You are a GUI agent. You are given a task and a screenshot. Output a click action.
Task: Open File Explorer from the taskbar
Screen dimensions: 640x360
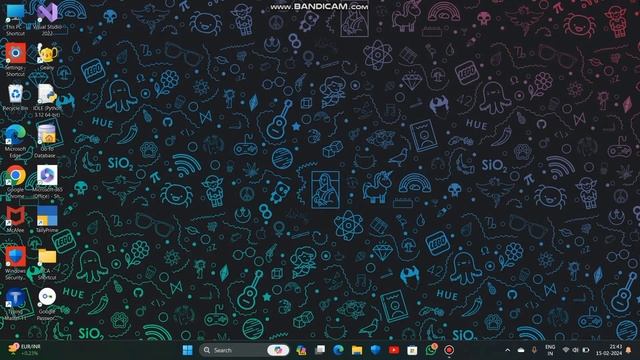357,350
